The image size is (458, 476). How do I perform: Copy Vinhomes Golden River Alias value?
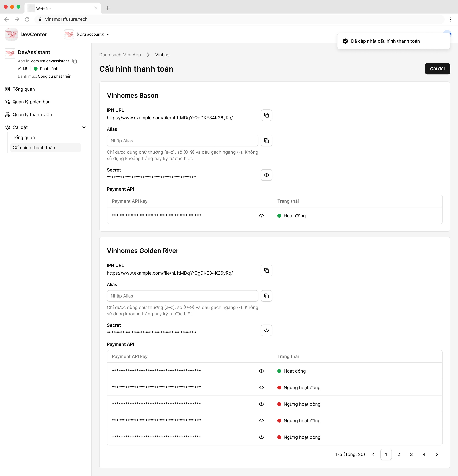pos(266,296)
